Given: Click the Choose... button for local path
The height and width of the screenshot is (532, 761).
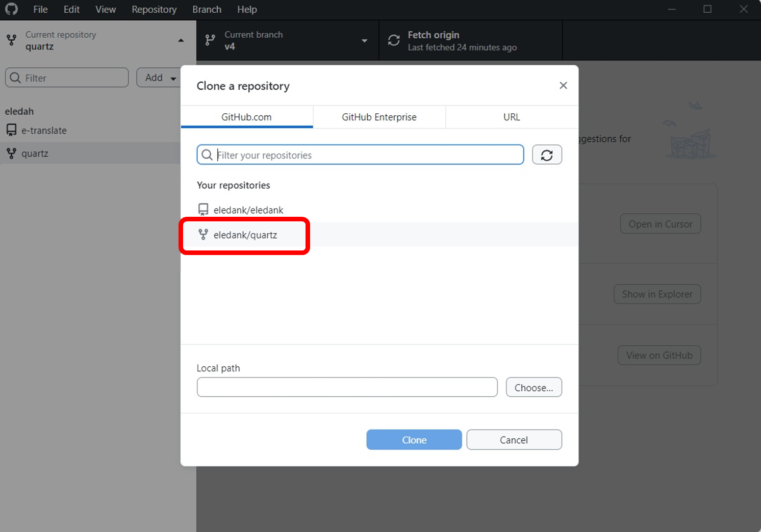Looking at the screenshot, I should pos(534,387).
